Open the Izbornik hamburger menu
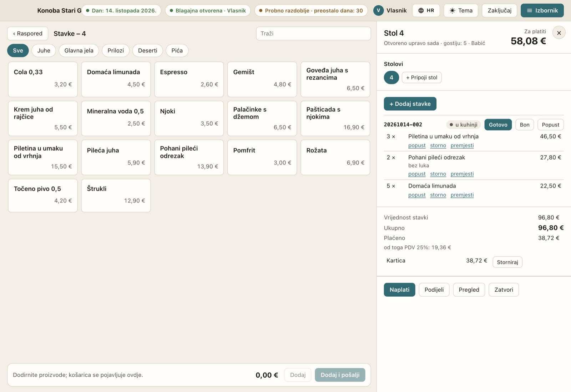This screenshot has height=392, width=571. (x=542, y=10)
